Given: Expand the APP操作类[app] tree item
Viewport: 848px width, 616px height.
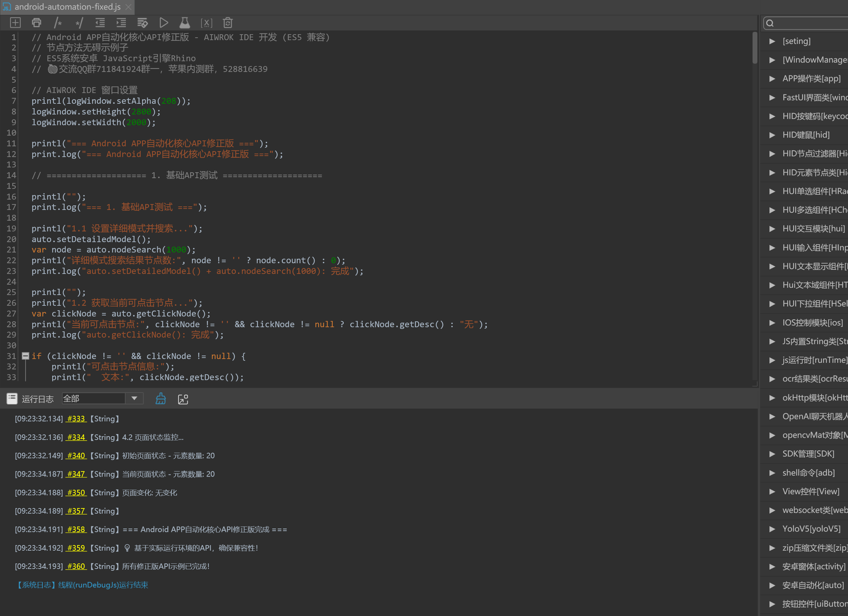Looking at the screenshot, I should (772, 79).
